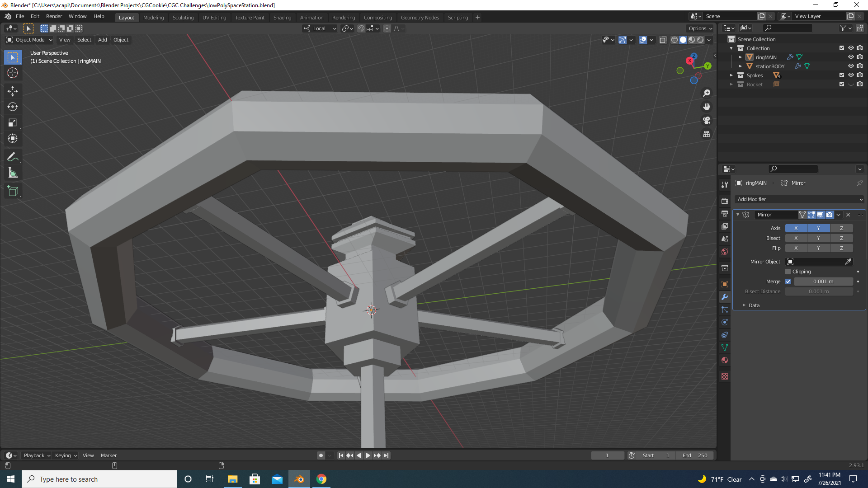The height and width of the screenshot is (488, 868).
Task: Play the animation in timeline
Action: point(368,455)
